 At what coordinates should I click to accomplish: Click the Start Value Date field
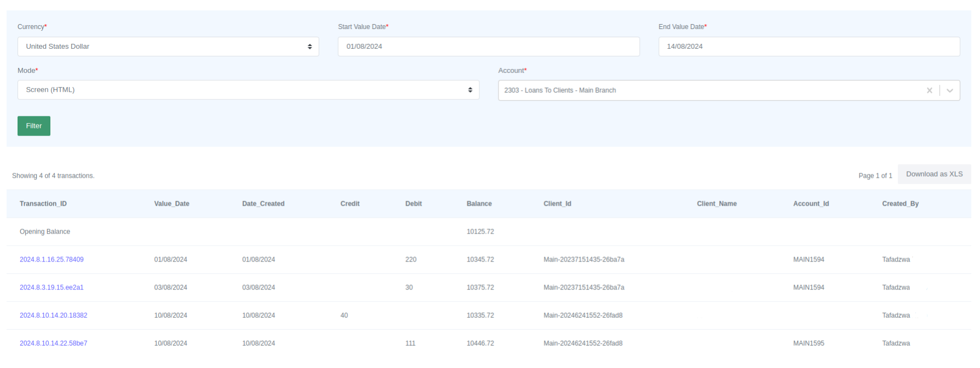[x=488, y=47]
